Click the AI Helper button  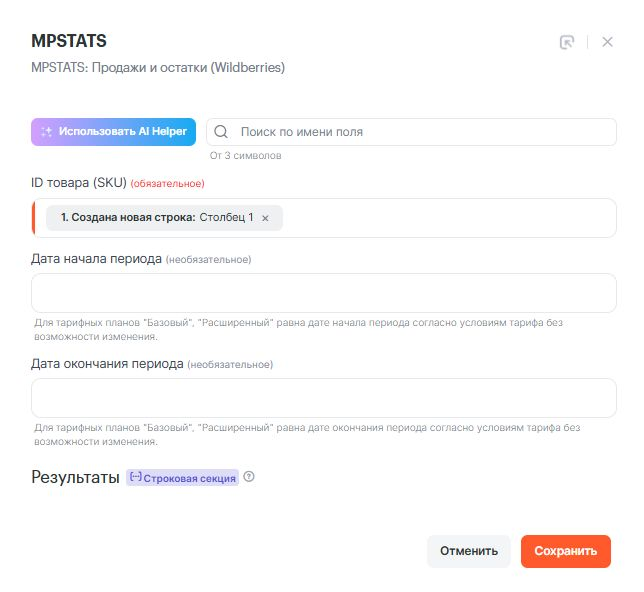click(113, 132)
